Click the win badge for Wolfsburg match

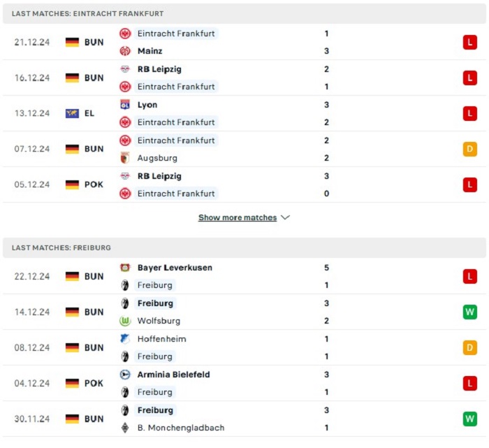[469, 312]
